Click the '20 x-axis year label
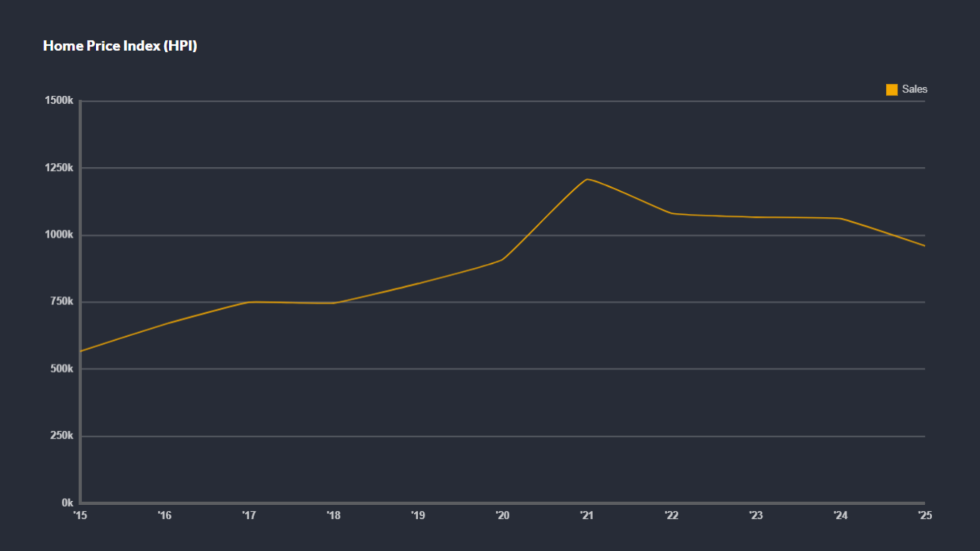Viewport: 980px width, 551px height. (x=502, y=515)
